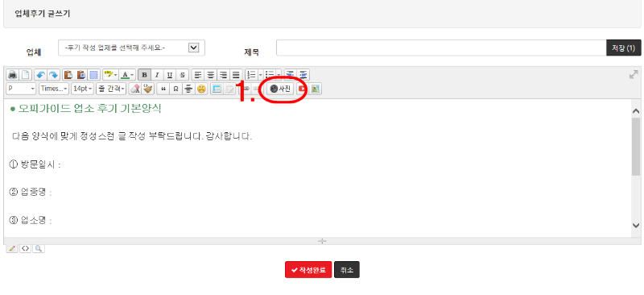644x295 pixels.
Task: Align text right
Action: (x=224, y=75)
